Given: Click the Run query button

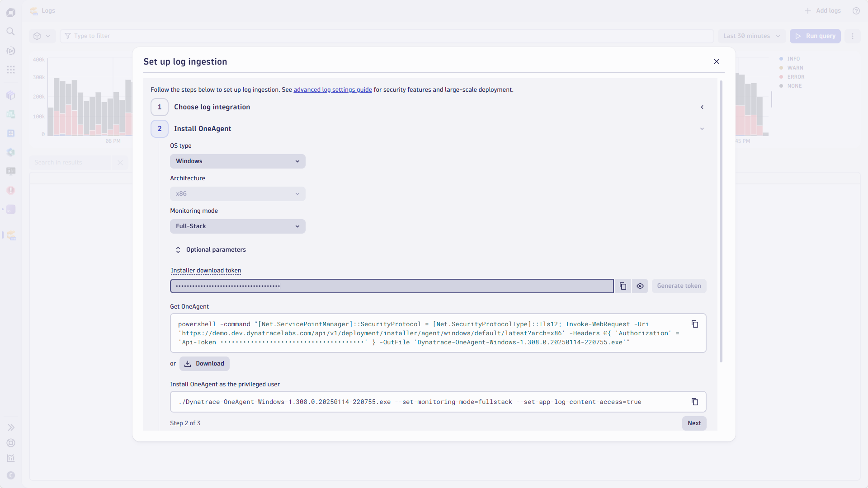Looking at the screenshot, I should point(816,36).
